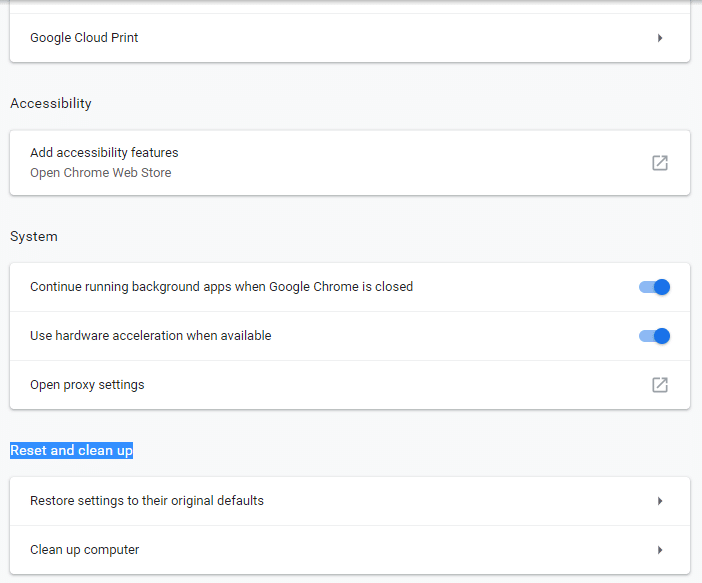This screenshot has height=583, width=702.
Task: Select the Clean up computer label
Action: (85, 550)
